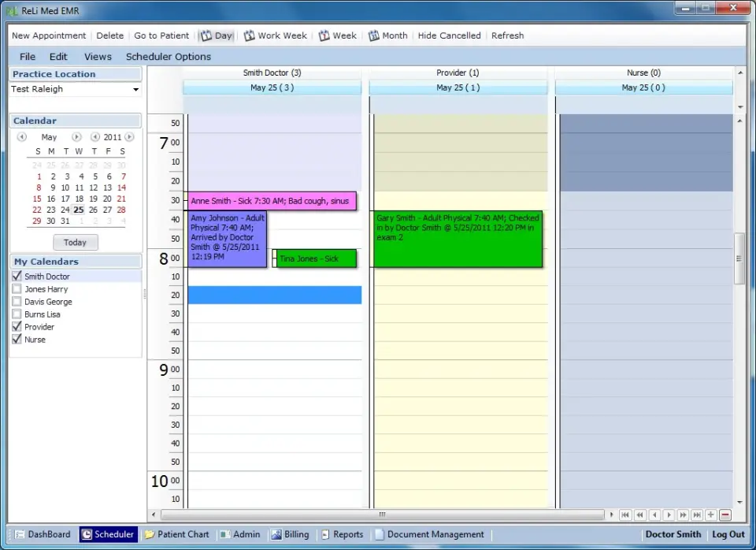The image size is (756, 550).
Task: Open Document Management
Action: pyautogui.click(x=430, y=533)
